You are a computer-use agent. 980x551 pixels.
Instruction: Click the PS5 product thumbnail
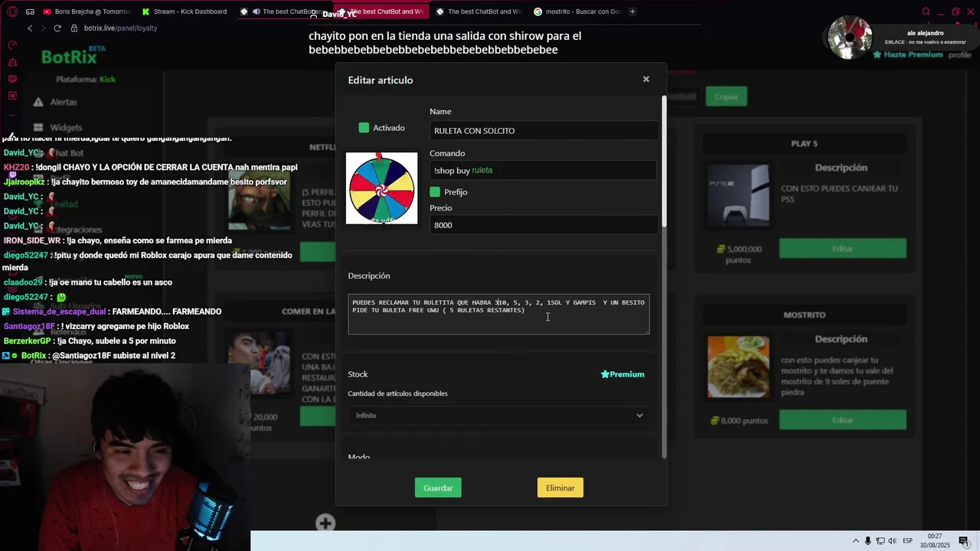point(738,195)
